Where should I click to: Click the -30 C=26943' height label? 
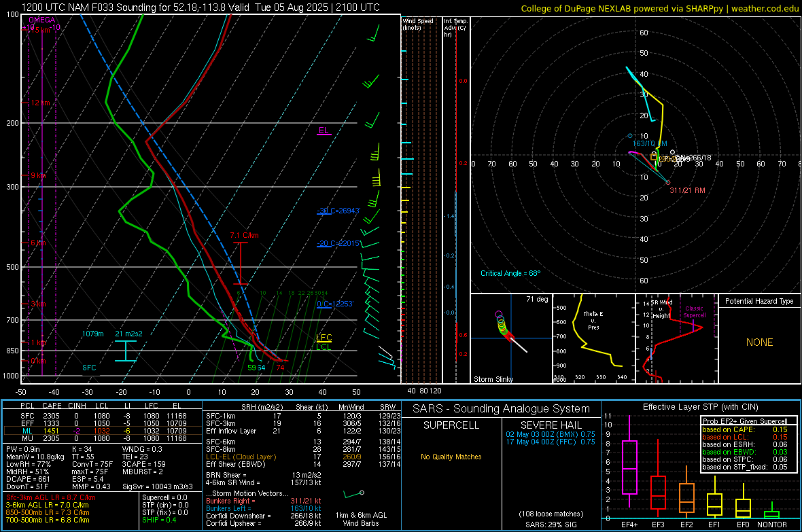point(338,211)
